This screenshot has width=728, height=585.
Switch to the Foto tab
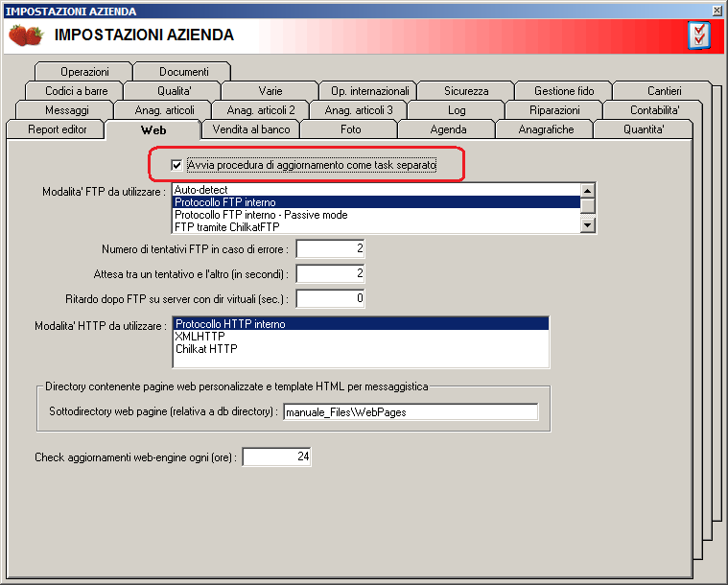(x=350, y=129)
